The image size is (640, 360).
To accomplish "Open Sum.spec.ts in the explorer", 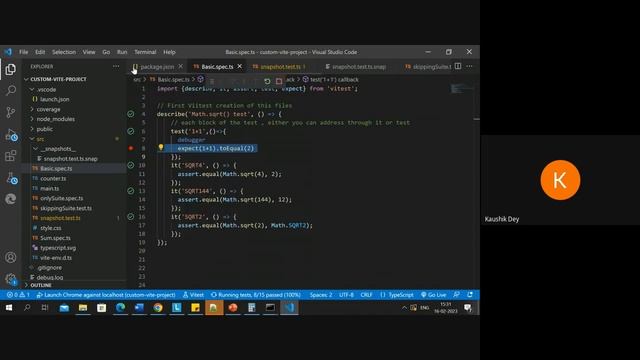I will coord(56,238).
